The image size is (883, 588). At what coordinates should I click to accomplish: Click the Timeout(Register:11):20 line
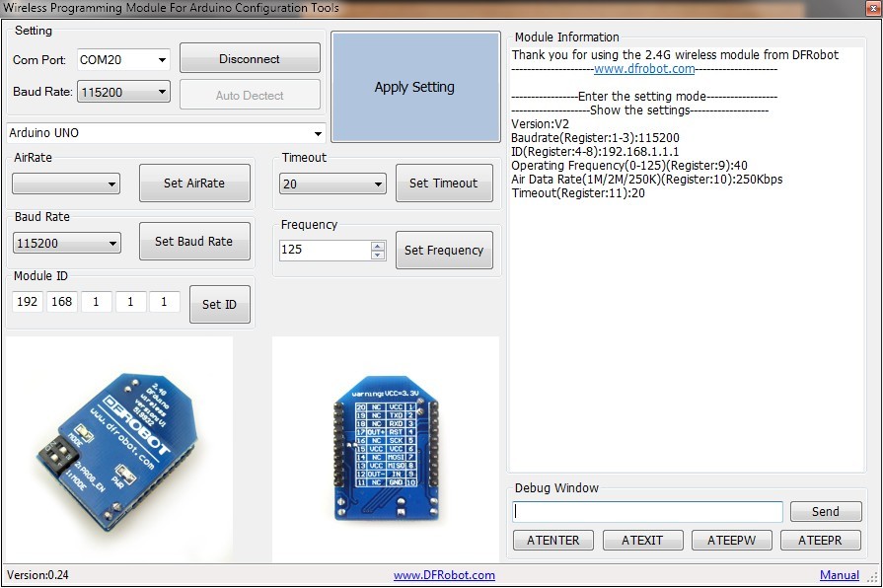tap(578, 192)
